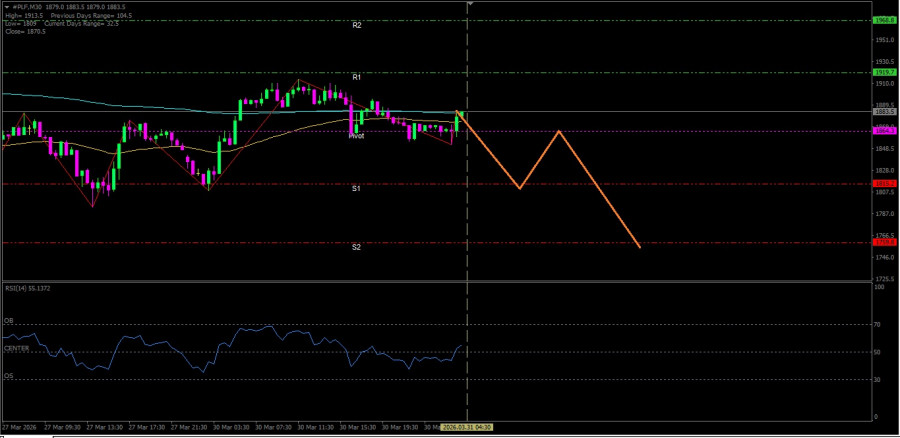Click the red S2 price tag at 1759

(x=883, y=242)
